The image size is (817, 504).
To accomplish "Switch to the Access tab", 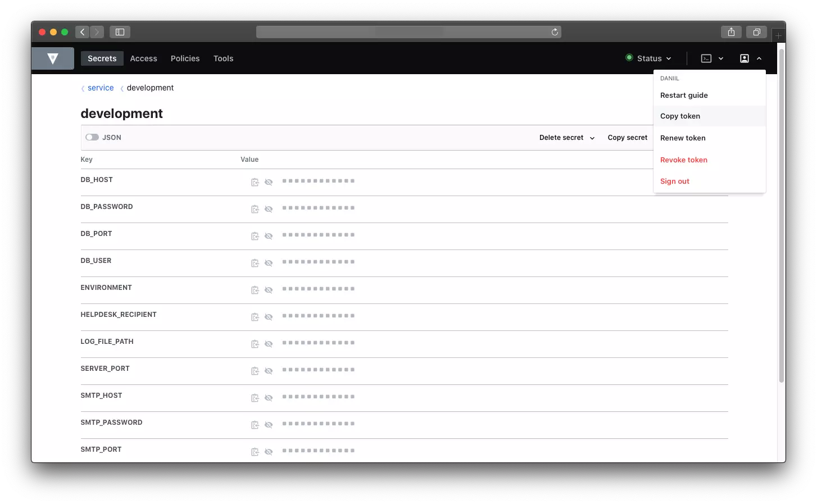I will click(x=144, y=58).
